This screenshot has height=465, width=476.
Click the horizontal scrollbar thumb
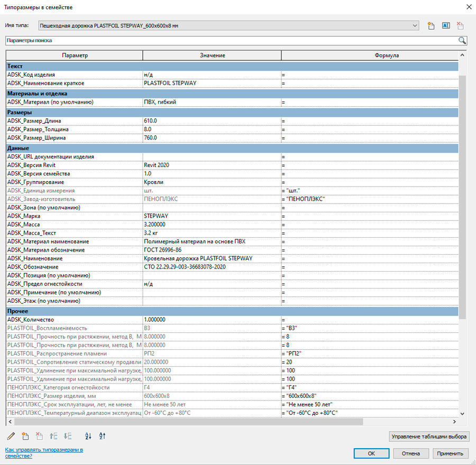coord(188,422)
